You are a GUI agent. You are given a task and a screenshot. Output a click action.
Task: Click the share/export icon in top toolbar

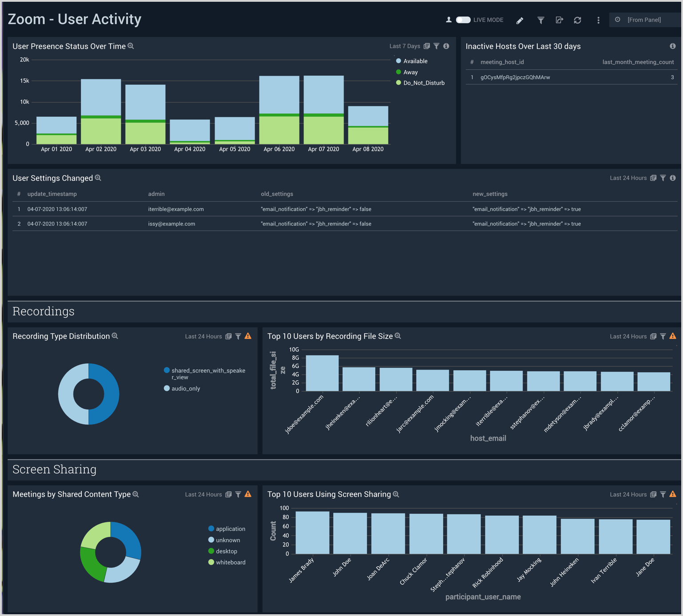click(559, 20)
